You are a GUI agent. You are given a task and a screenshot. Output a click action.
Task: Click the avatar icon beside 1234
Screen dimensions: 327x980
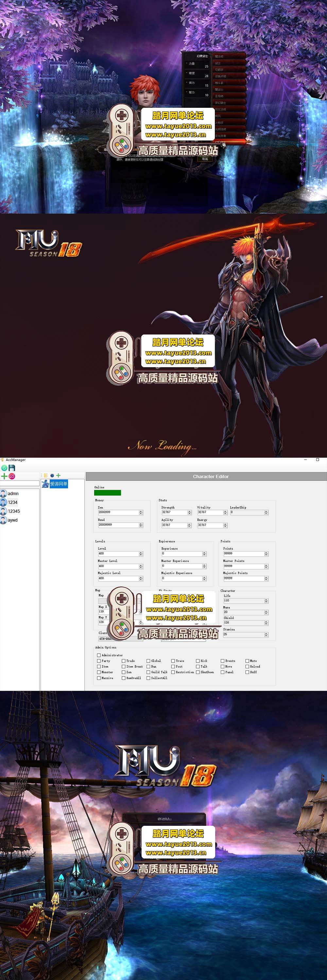pos(3,502)
